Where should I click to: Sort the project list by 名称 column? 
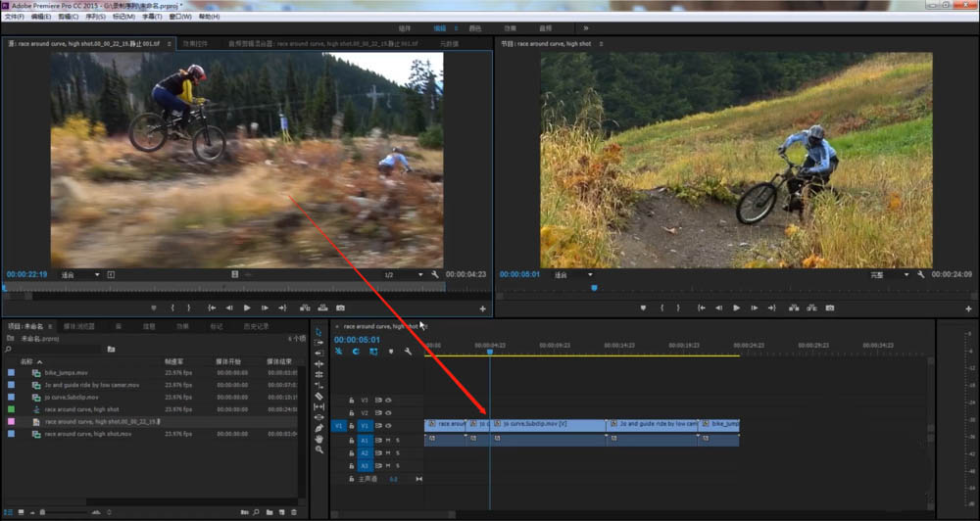[x=26, y=361]
